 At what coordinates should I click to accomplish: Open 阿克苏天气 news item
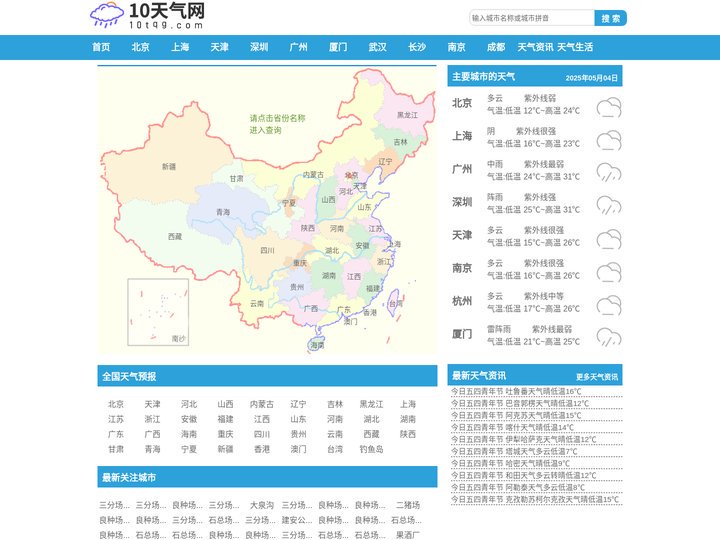pos(516,415)
